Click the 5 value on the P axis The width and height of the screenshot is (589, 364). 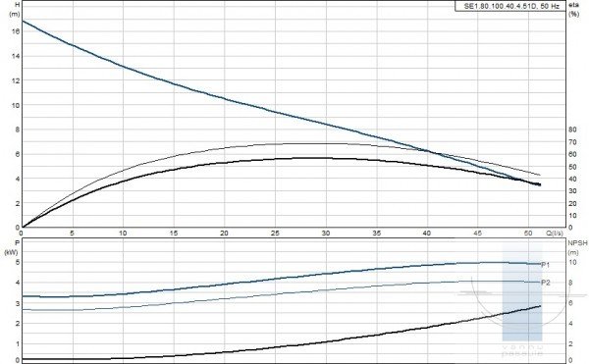click(x=18, y=262)
